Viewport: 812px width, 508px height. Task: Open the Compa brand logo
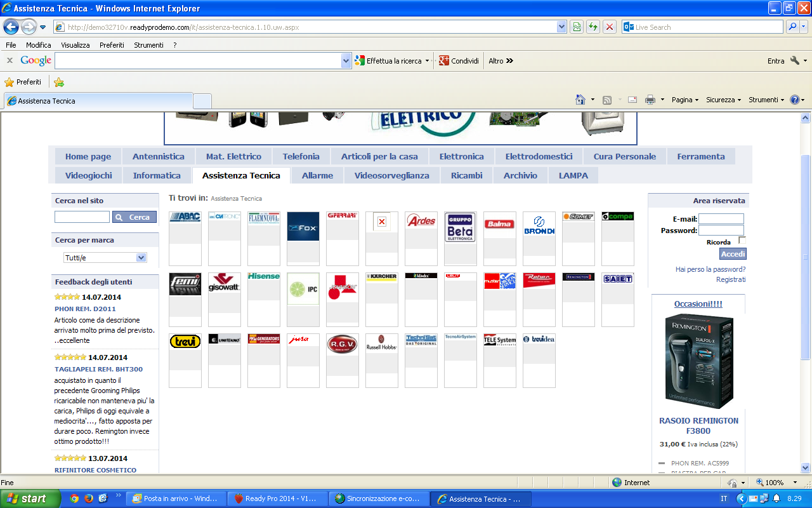618,217
